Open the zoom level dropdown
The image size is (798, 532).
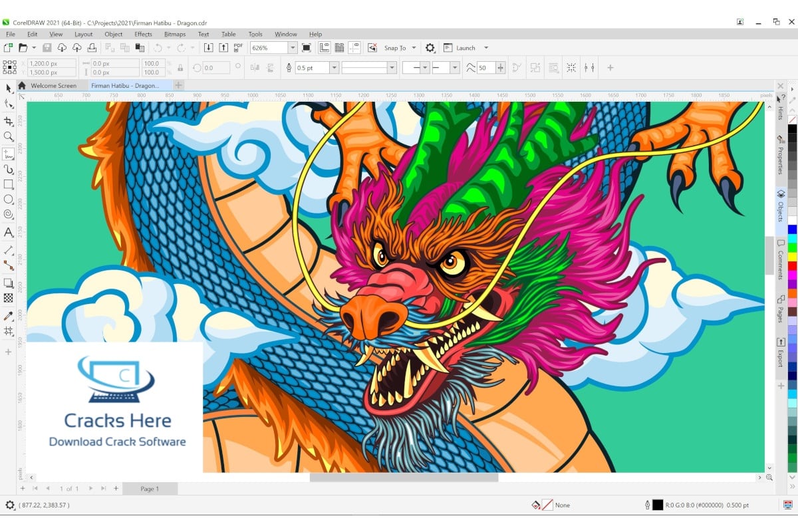pyautogui.click(x=292, y=48)
